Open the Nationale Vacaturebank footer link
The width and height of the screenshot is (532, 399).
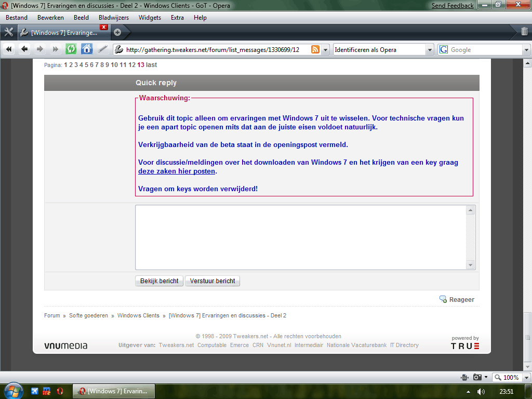click(x=356, y=345)
